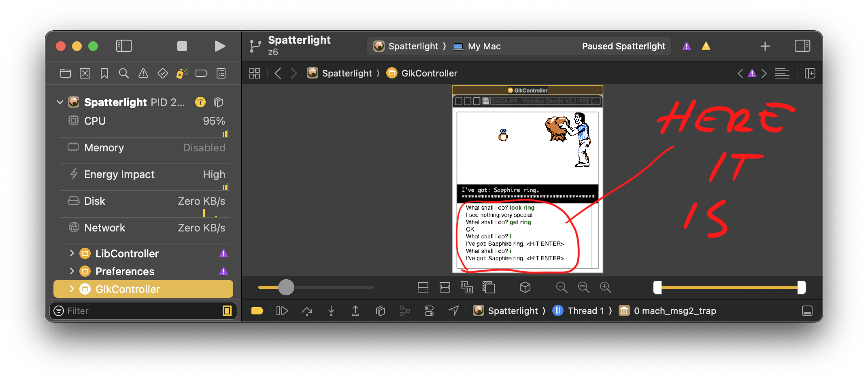868x382 pixels.
Task: Open the find navigator magnifier tab
Action: coord(123,73)
